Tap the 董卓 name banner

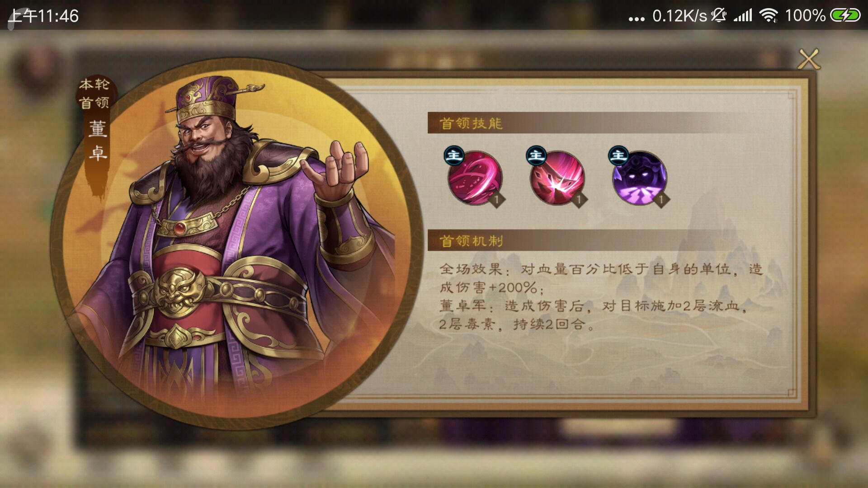97,141
